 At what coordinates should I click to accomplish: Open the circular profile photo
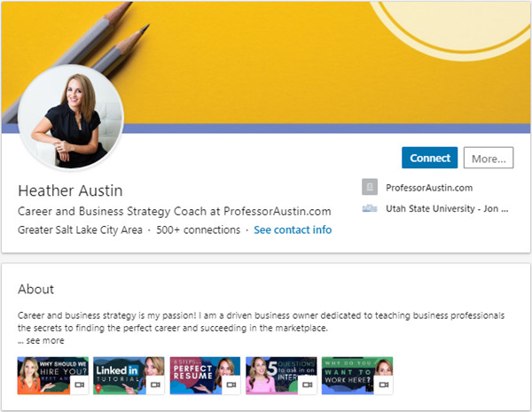tap(71, 117)
